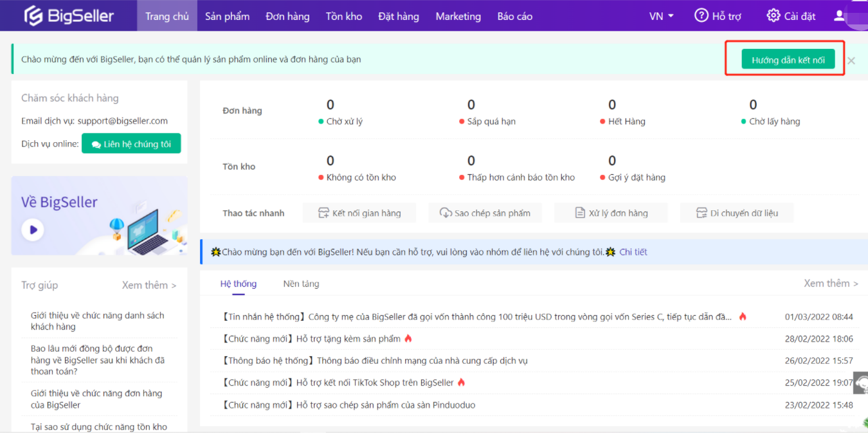Open Cài đặt gear settings
This screenshot has height=434, width=868.
(773, 16)
